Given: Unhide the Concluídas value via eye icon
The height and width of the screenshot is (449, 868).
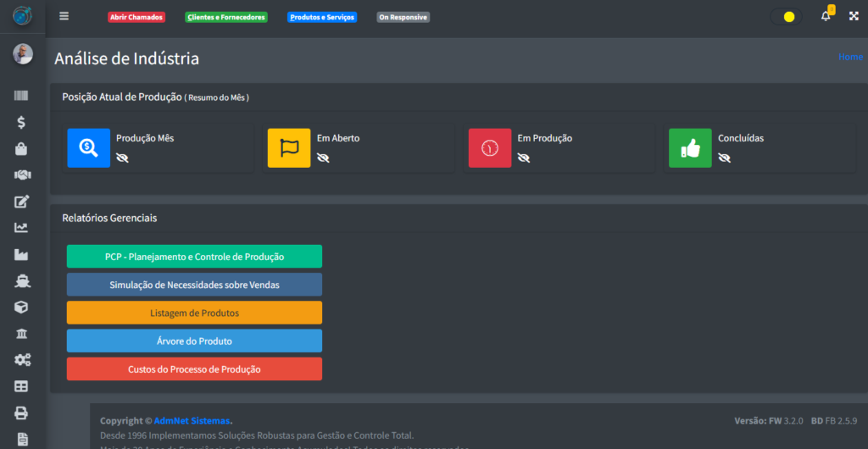Looking at the screenshot, I should tap(724, 158).
